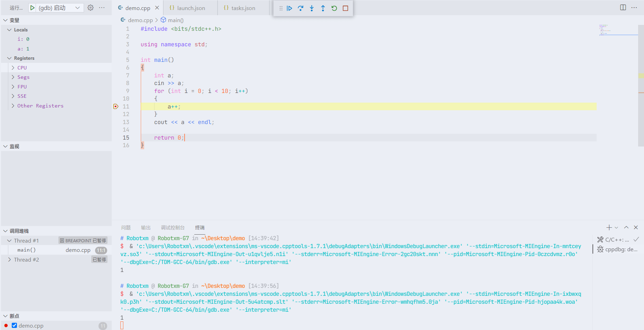
Task: Restart the debug session
Action: click(334, 8)
